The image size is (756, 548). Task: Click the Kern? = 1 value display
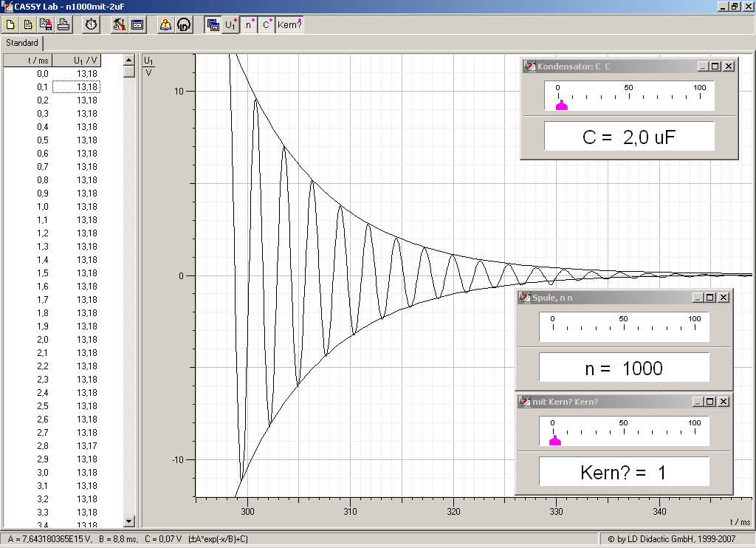(x=624, y=471)
